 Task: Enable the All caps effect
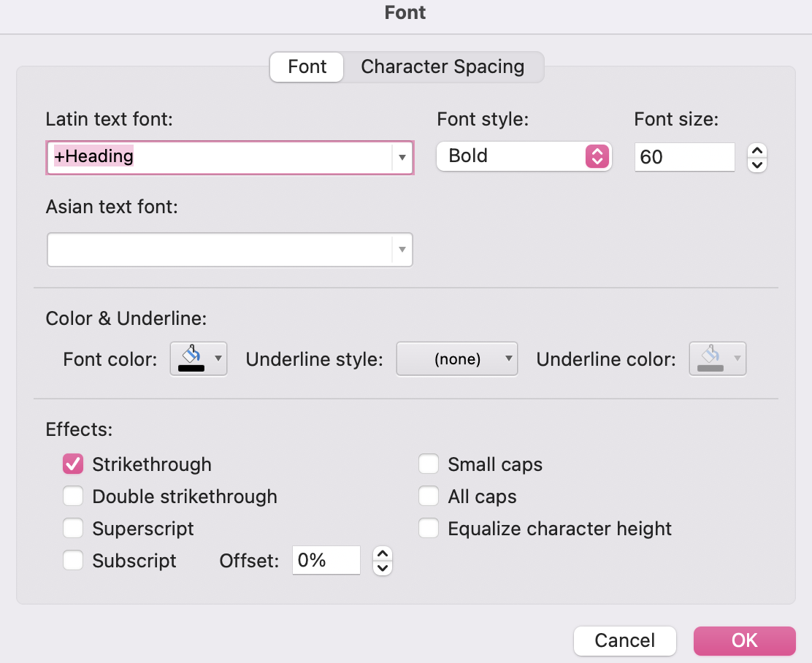pyautogui.click(x=429, y=496)
